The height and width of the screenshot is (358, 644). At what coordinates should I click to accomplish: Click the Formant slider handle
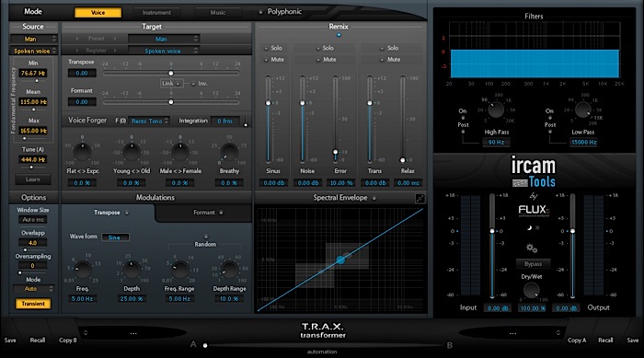(x=171, y=102)
